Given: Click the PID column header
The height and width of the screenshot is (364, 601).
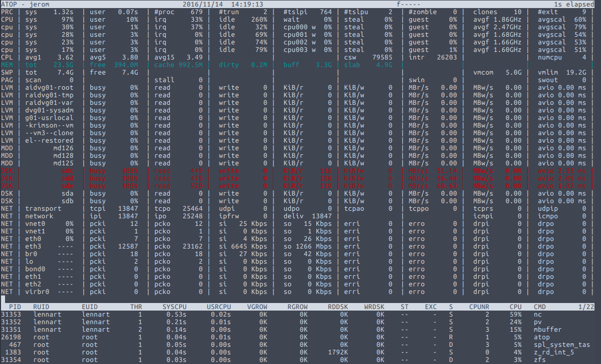Looking at the screenshot, I should [15, 307].
